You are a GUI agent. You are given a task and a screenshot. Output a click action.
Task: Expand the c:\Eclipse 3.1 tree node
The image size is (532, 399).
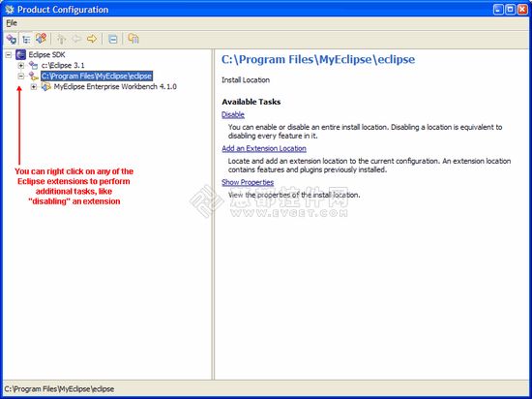(x=21, y=66)
